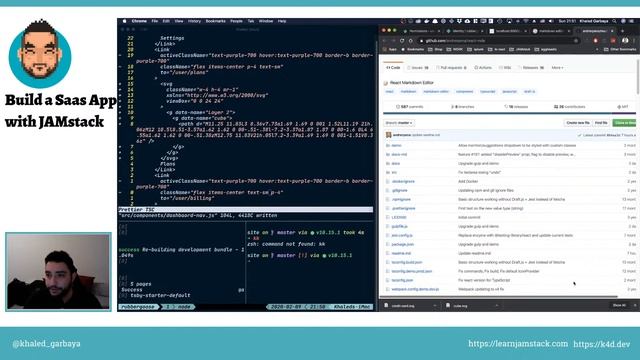Image resolution: width=640 pixels, height=360 pixels.
Task: Open the Pull requests tab on GitHub
Action: [452, 68]
